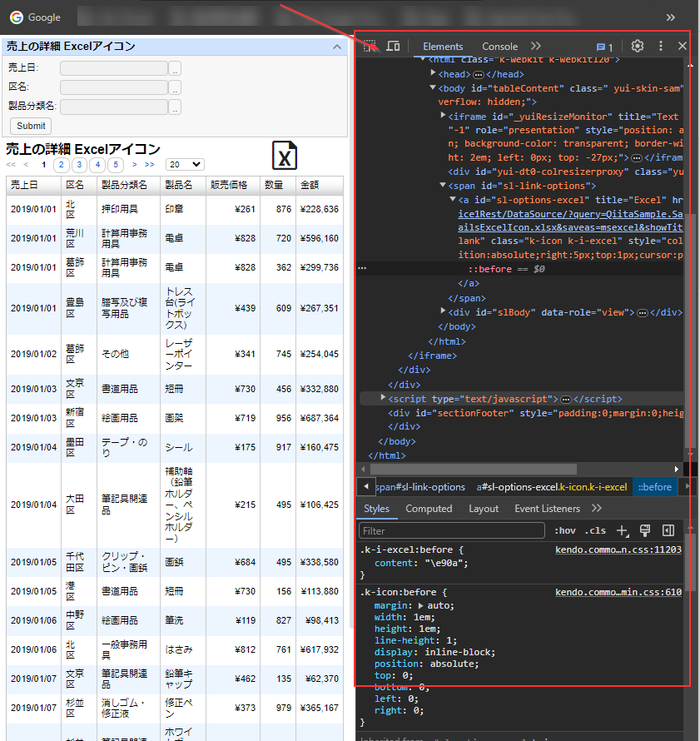Close the DevTools panel
700x741 pixels.
[x=682, y=46]
